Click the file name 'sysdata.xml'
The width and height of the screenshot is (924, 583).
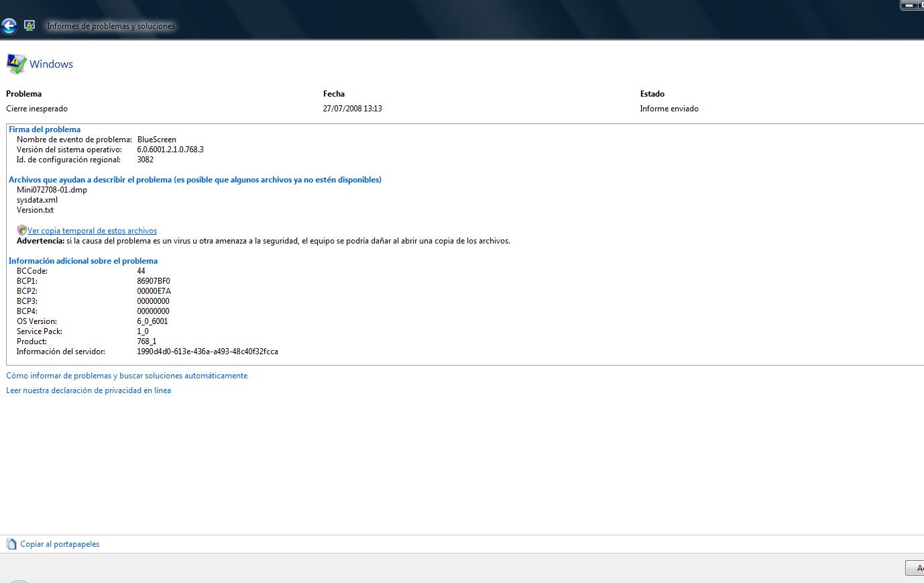pos(37,200)
